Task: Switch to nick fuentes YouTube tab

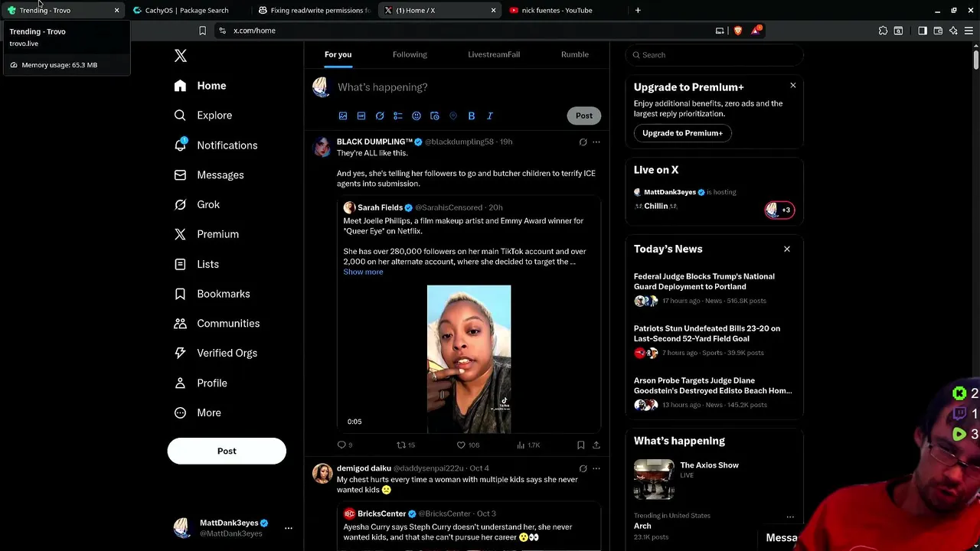Action: click(x=557, y=11)
